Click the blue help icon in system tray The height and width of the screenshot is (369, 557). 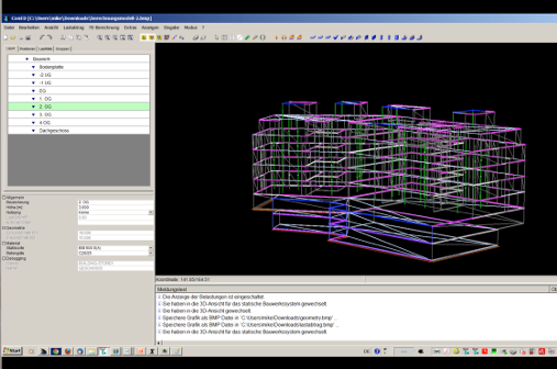coord(377,351)
